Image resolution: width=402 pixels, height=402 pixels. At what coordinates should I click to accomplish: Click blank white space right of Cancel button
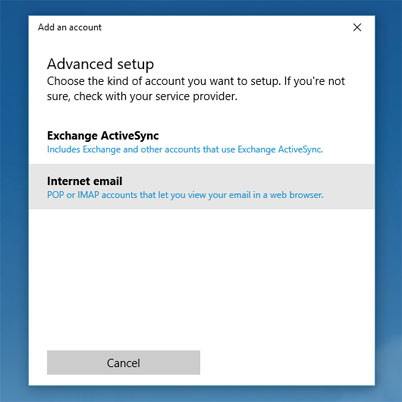pos(287,362)
